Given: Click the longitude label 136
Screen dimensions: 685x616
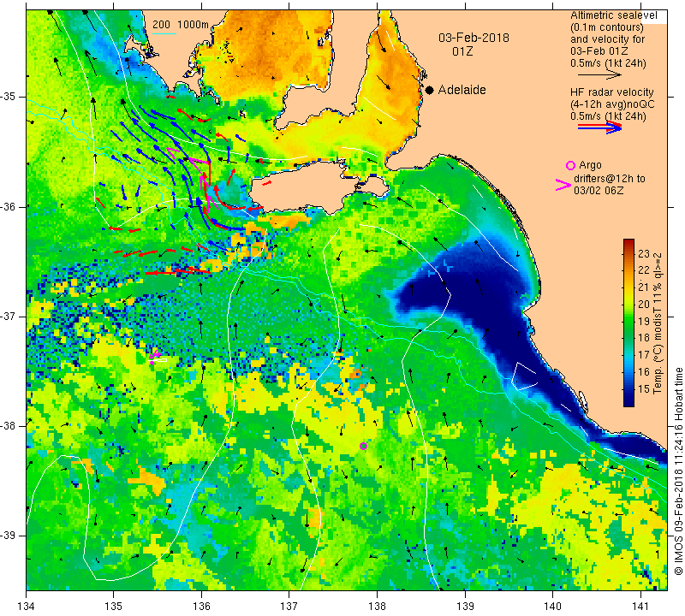Looking at the screenshot, I should click(x=201, y=606).
